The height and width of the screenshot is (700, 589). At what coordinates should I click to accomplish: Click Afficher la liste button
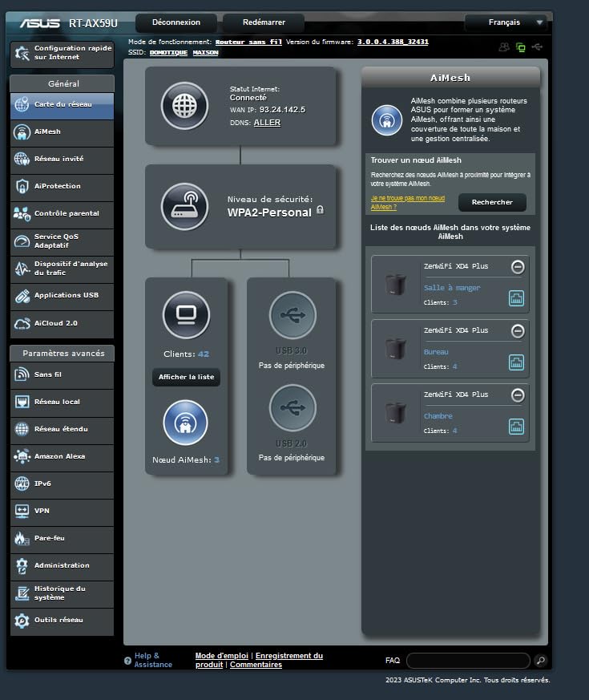point(186,377)
